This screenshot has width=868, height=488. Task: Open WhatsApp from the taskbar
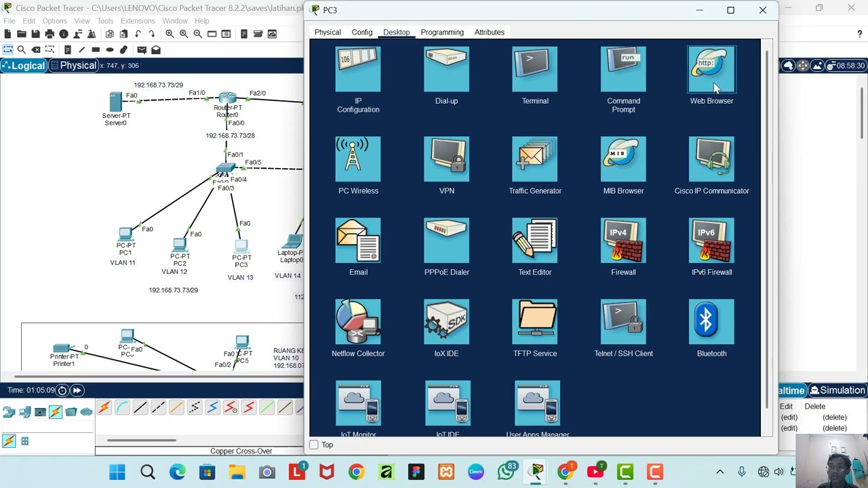(505, 472)
